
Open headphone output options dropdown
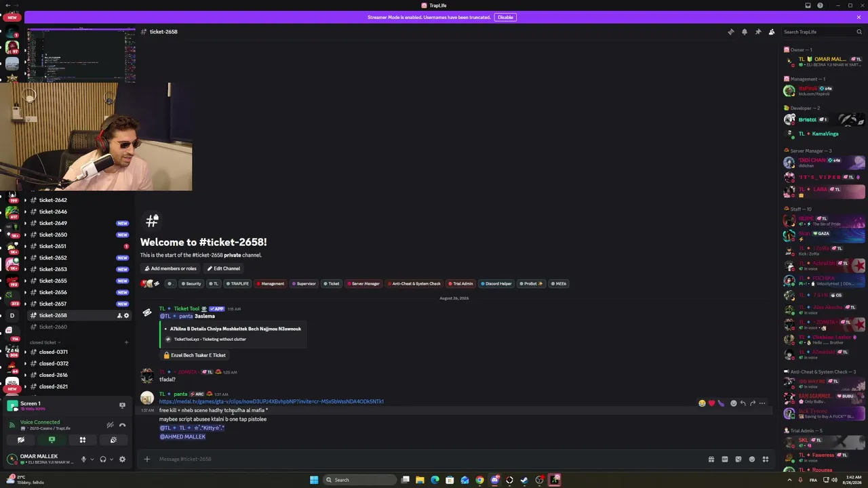pyautogui.click(x=111, y=459)
